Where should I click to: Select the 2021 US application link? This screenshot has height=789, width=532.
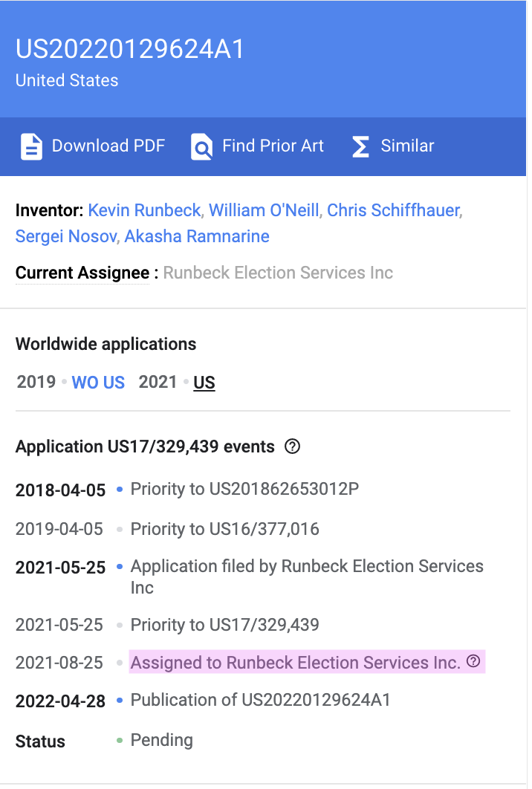[204, 383]
